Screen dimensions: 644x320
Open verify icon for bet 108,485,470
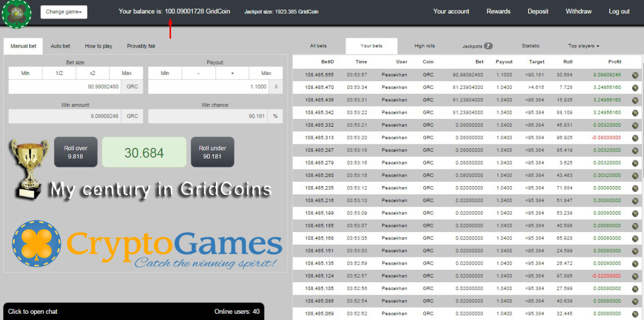(x=635, y=87)
